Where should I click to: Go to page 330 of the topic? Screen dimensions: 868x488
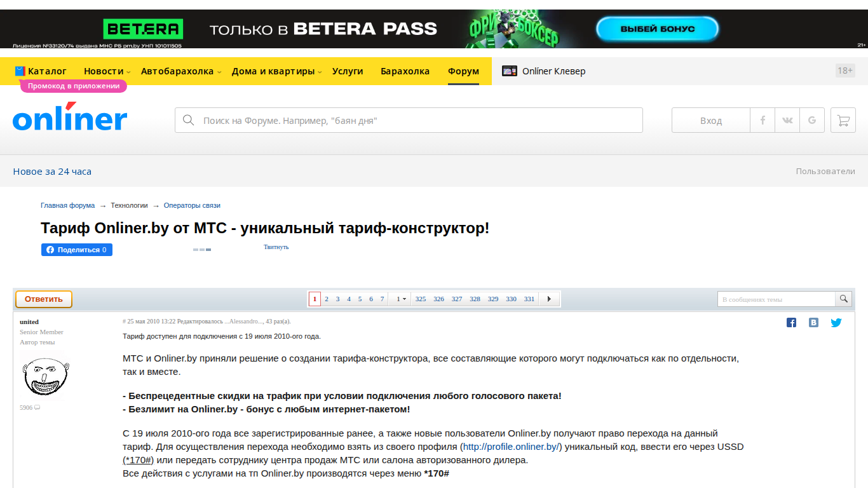pyautogui.click(x=512, y=299)
